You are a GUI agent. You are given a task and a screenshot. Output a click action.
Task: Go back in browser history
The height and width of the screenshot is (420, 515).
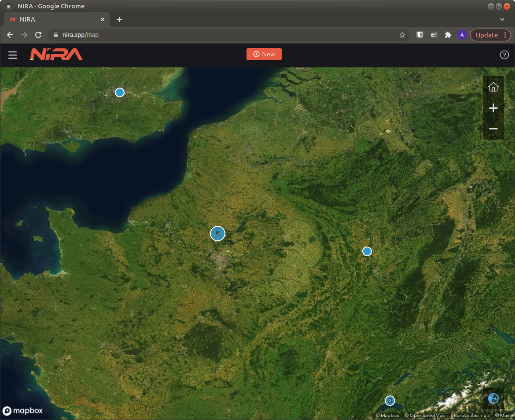point(10,35)
